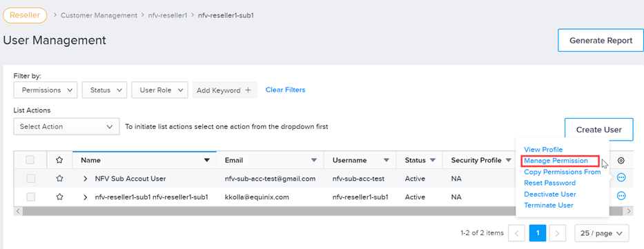Open actions ellipsis for NFV Sub Account User
The height and width of the screenshot is (249, 644).
[x=621, y=177]
